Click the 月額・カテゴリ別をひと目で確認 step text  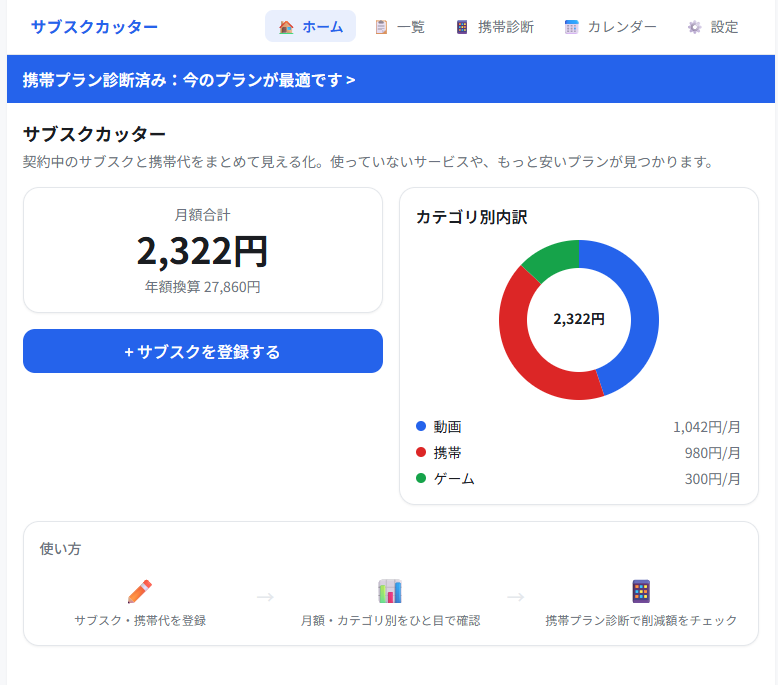coord(390,621)
